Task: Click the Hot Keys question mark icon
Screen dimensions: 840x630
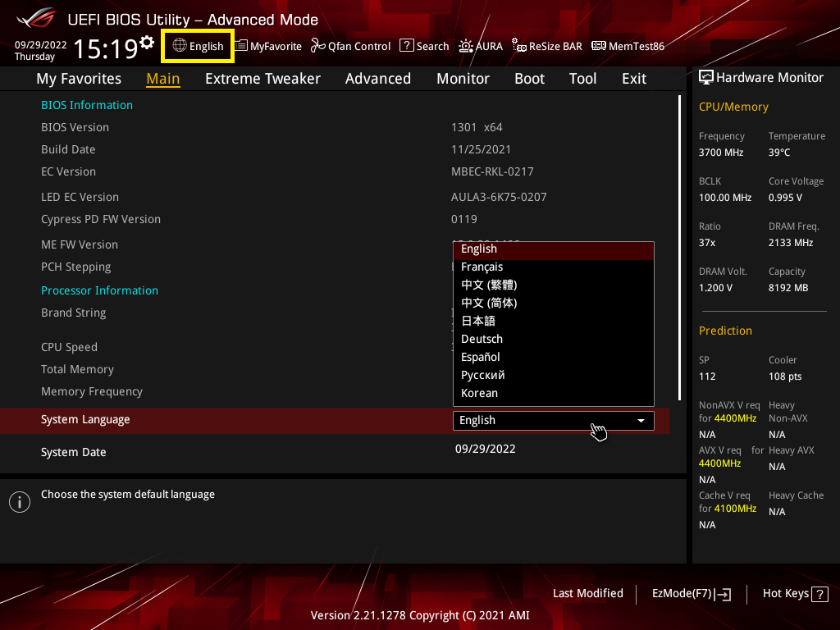Action: pos(819,594)
